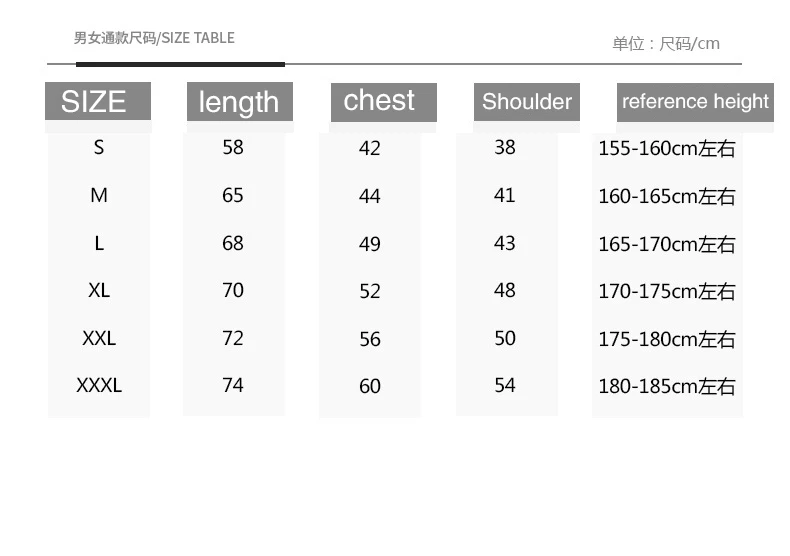Select the XL size row label
The width and height of the screenshot is (790, 556).
point(99,290)
